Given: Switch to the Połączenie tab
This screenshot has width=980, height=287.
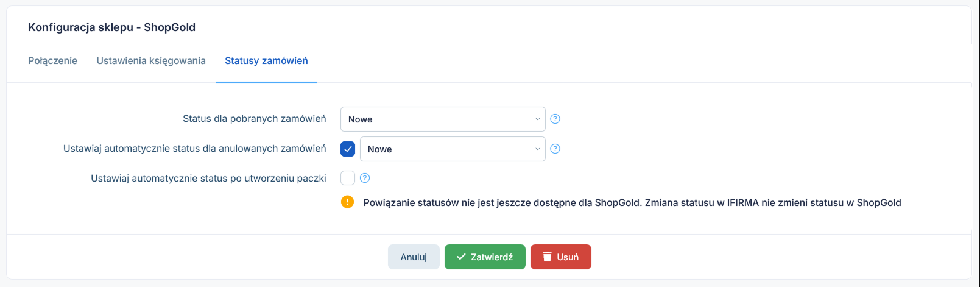Looking at the screenshot, I should point(52,60).
